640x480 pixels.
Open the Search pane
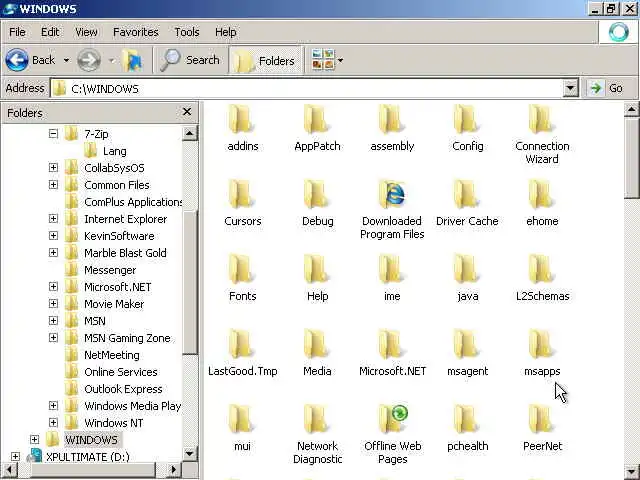point(190,60)
